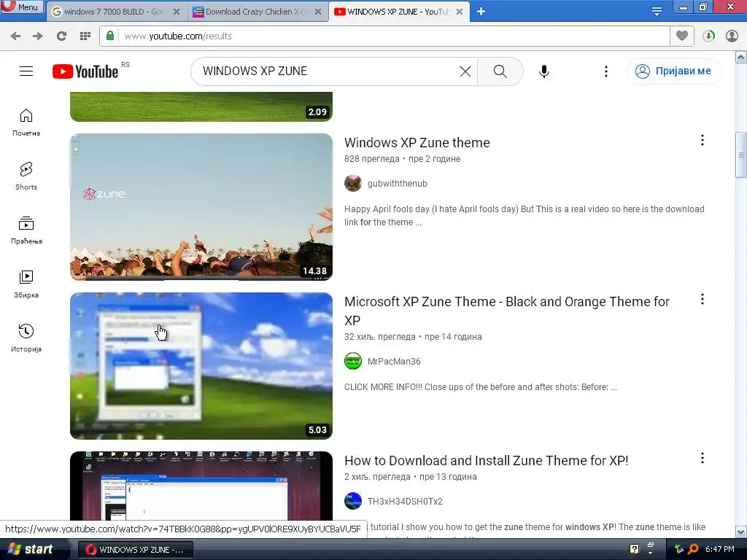Open the TH3xH34DSH0Tx2 channel name
This screenshot has width=747, height=560.
pos(405,502)
